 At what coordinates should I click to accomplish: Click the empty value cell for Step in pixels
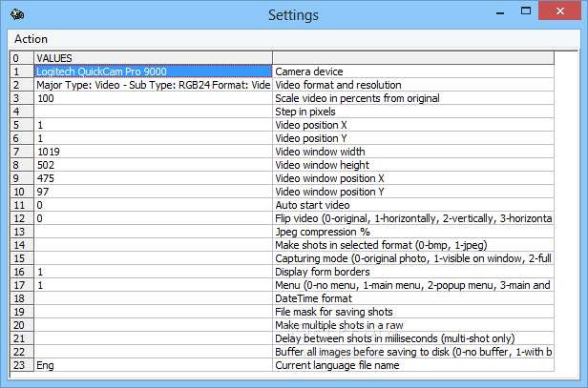[153, 112]
